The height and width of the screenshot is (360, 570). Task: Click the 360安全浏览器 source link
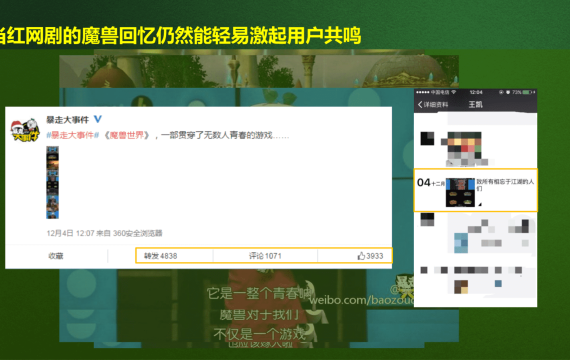pyautogui.click(x=137, y=233)
